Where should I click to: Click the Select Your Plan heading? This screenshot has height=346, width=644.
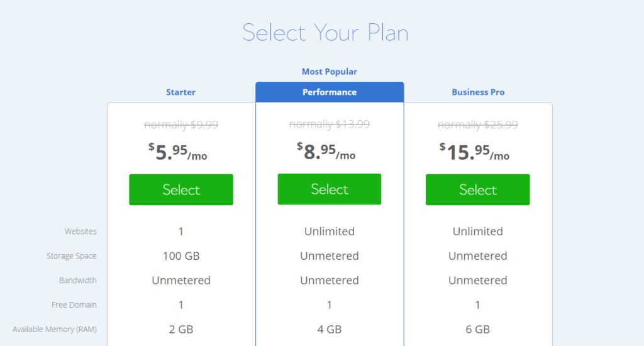pyautogui.click(x=325, y=33)
